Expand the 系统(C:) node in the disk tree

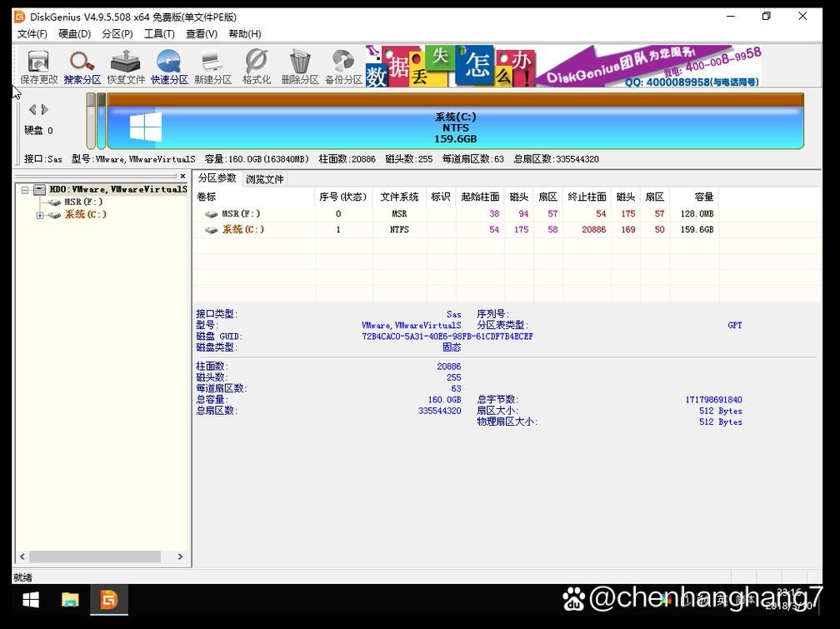(40, 216)
